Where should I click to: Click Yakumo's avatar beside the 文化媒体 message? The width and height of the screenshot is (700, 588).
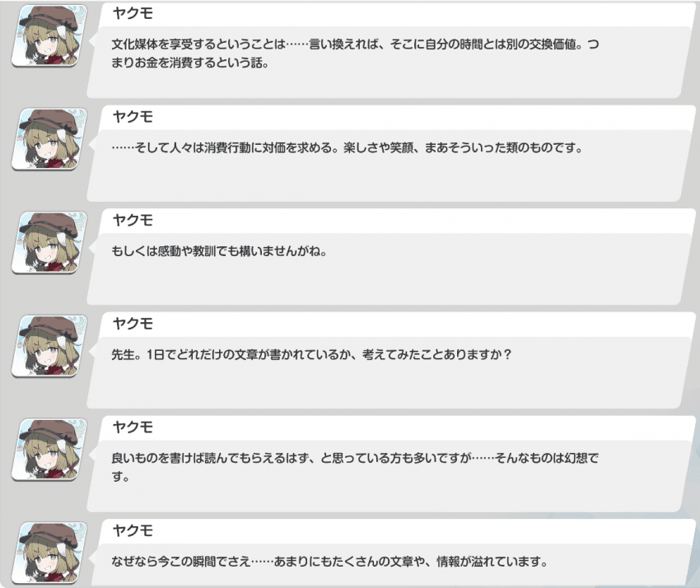[49, 35]
